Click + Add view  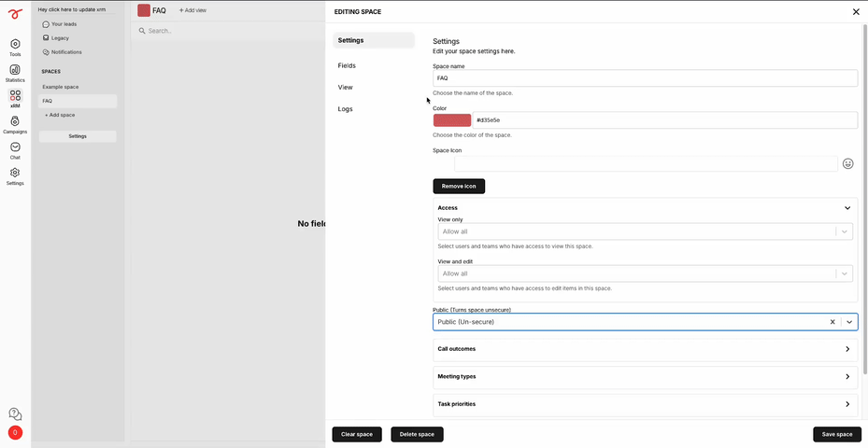(192, 10)
